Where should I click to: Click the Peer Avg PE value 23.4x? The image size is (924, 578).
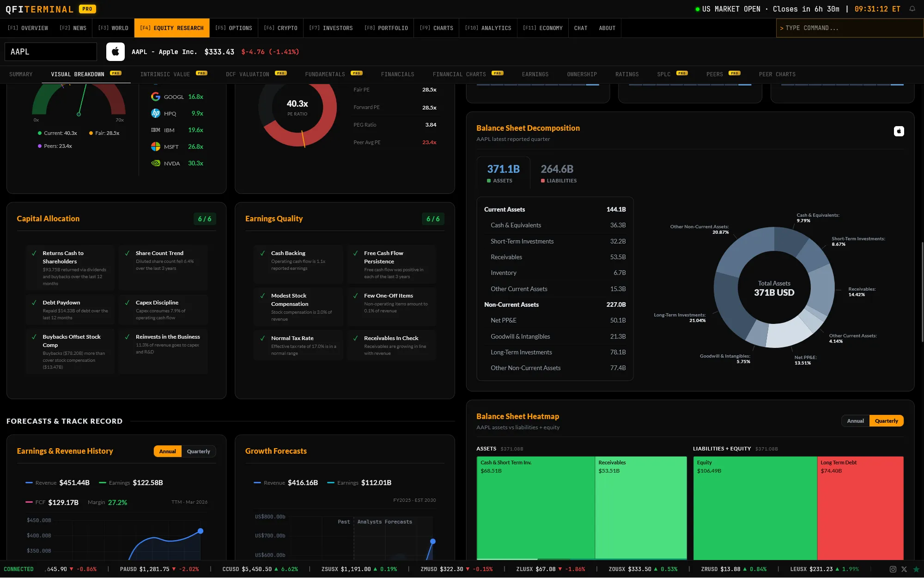(429, 142)
